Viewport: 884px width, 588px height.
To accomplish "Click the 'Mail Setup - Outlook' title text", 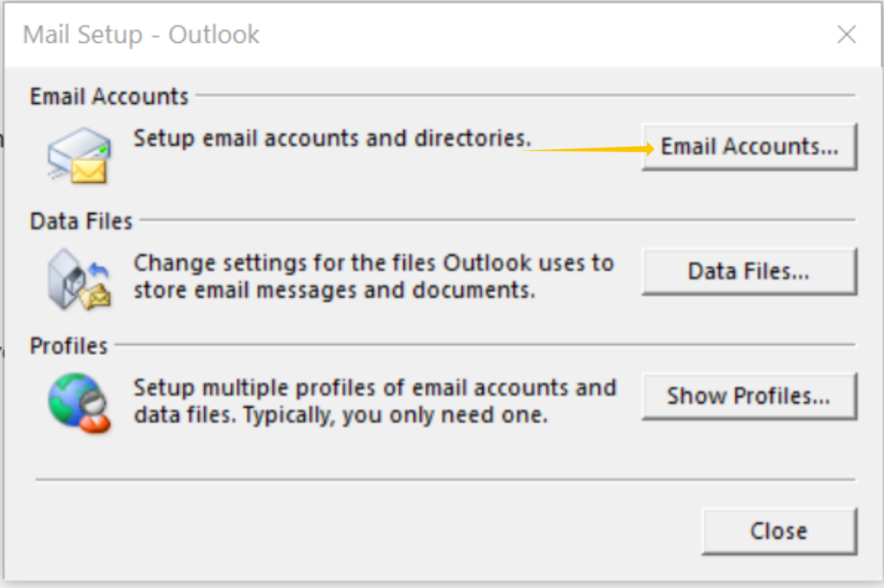I will coord(141,35).
